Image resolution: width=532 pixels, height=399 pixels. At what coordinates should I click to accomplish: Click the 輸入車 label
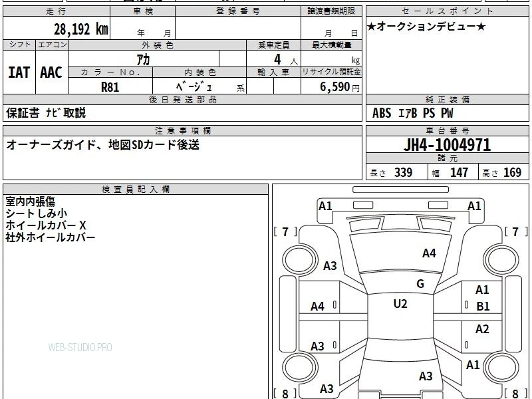pos(273,72)
